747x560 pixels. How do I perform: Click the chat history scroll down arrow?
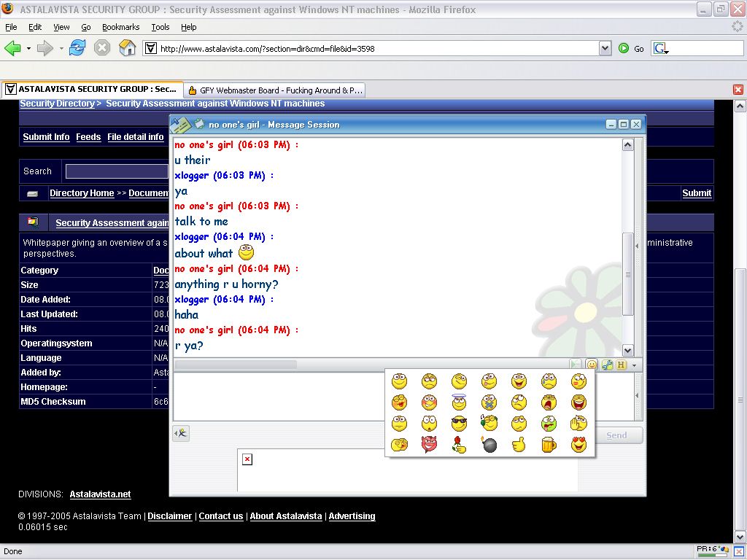[628, 351]
